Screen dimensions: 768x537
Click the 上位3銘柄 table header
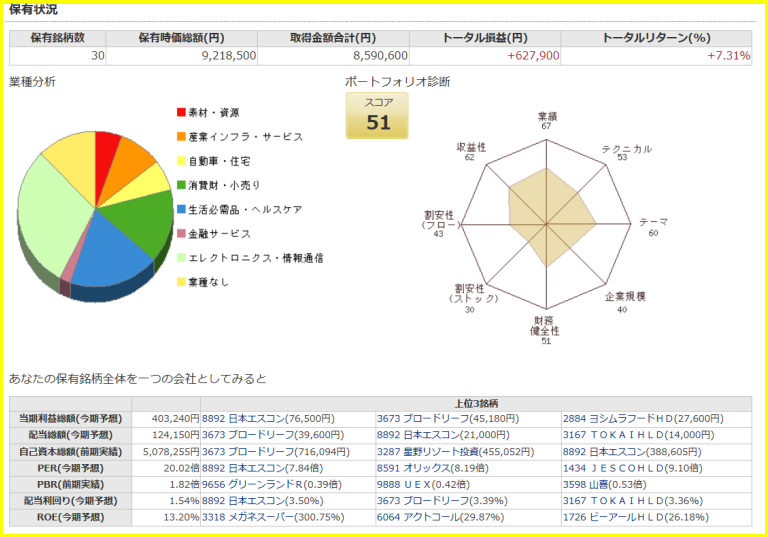tap(476, 404)
